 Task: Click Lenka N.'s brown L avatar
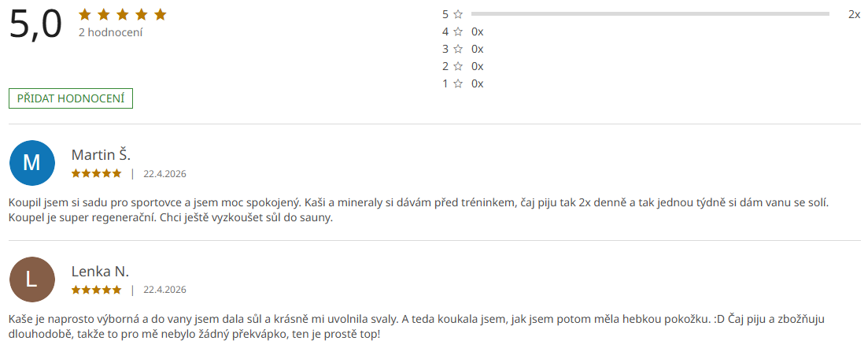(31, 280)
